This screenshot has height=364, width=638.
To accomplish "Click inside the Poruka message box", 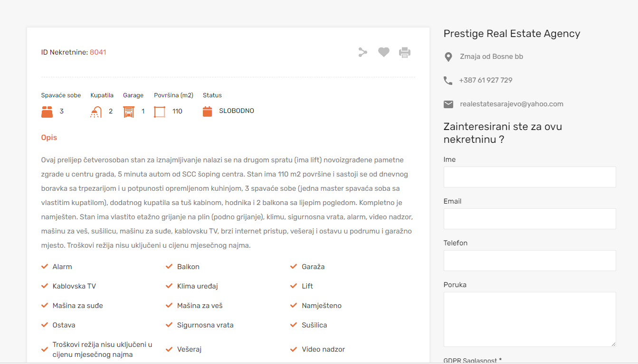I will [530, 319].
